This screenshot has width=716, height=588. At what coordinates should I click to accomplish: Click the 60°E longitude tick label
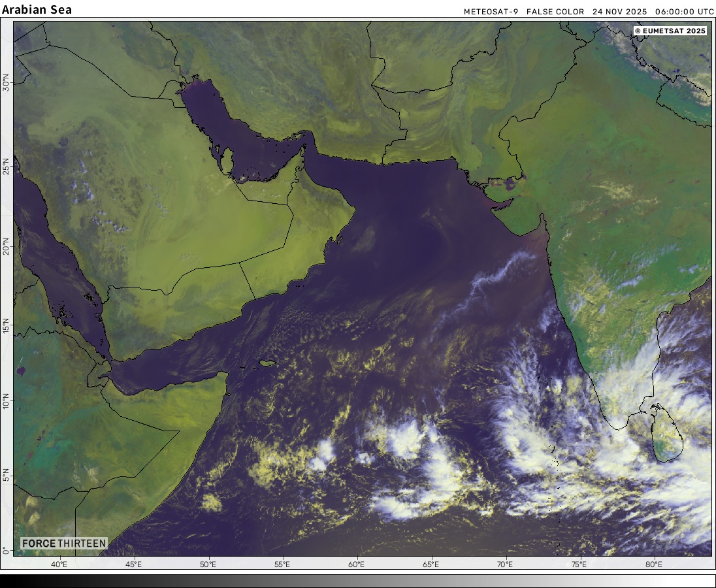[357, 564]
